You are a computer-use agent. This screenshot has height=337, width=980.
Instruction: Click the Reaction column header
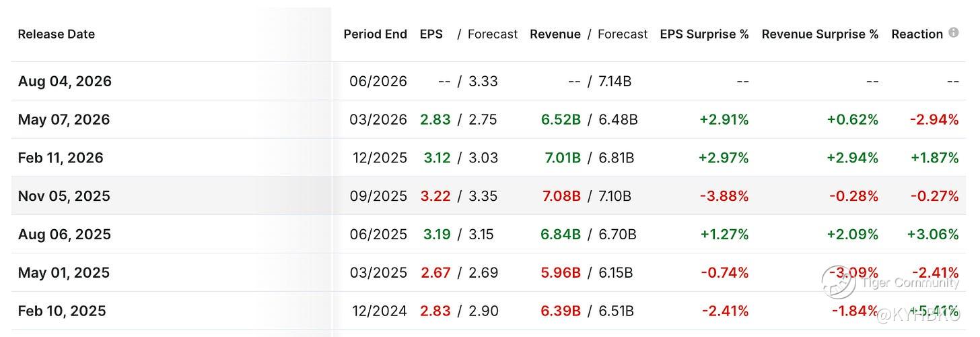pos(917,34)
